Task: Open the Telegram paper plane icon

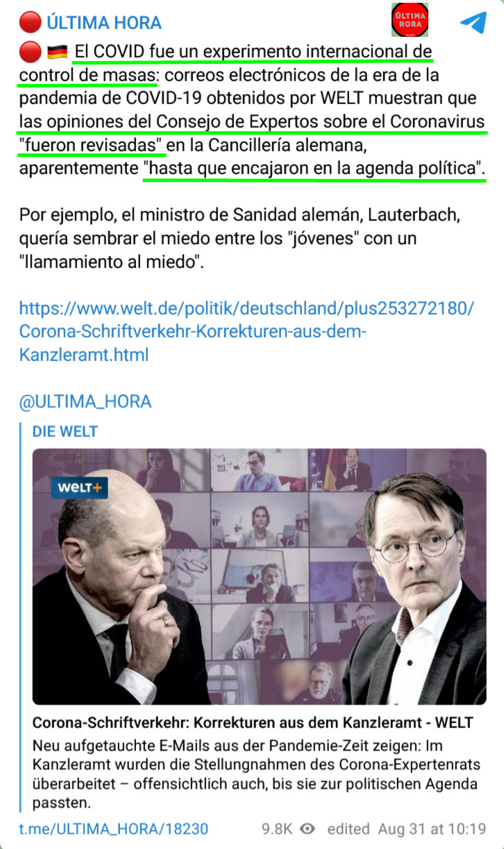Action: coord(473,22)
